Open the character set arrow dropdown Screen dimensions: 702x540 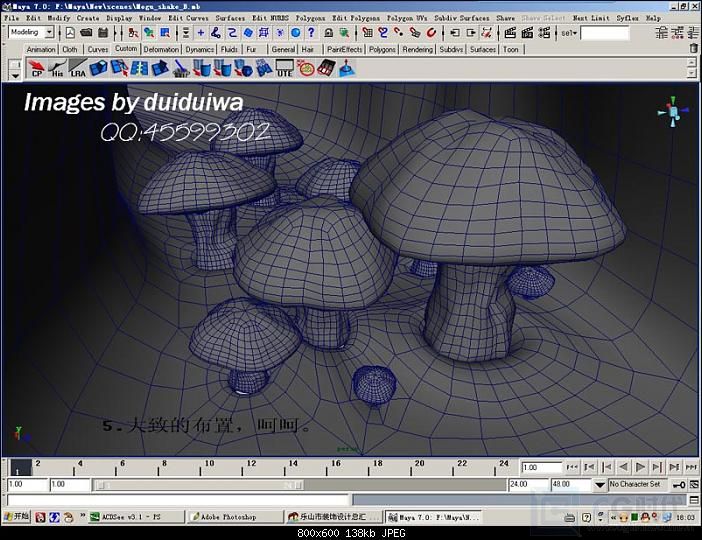(600, 485)
